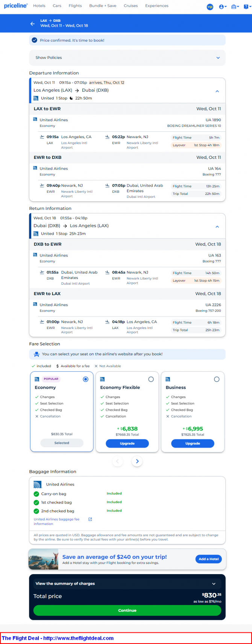Open the Cruises menu item
The width and height of the screenshot is (252, 644).
(131, 6)
